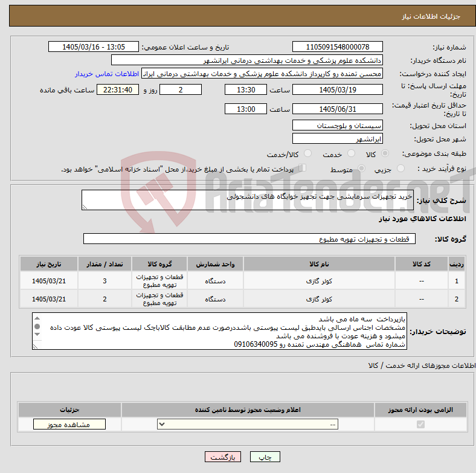Click the buyer notes scroll down arrow
Image resolution: width=476 pixels, height=473 pixels.
[37, 334]
